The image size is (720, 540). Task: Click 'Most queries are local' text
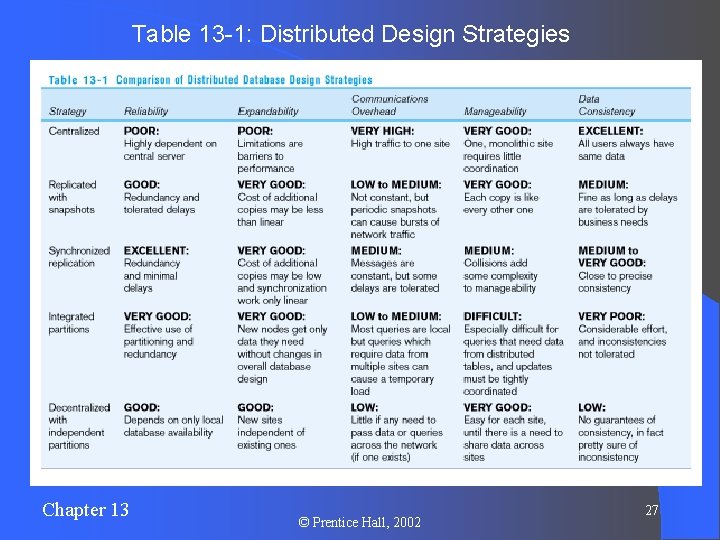coord(400,329)
